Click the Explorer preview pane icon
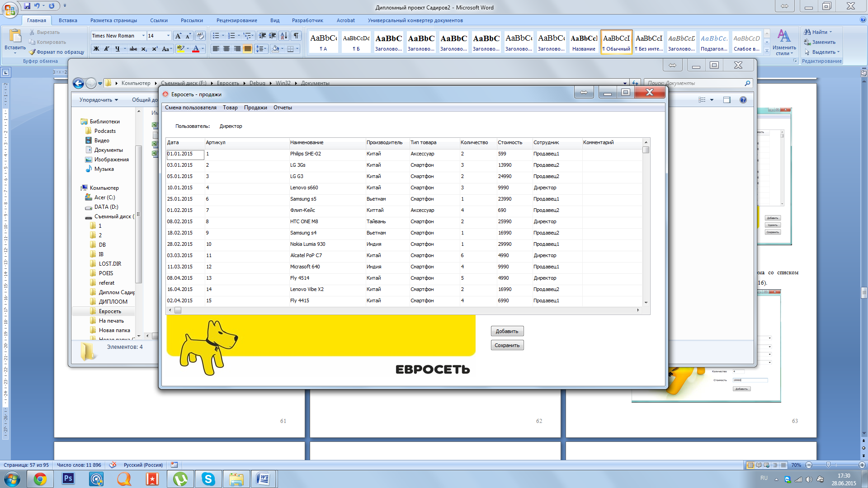Screen dimensions: 868x488 click(727, 100)
